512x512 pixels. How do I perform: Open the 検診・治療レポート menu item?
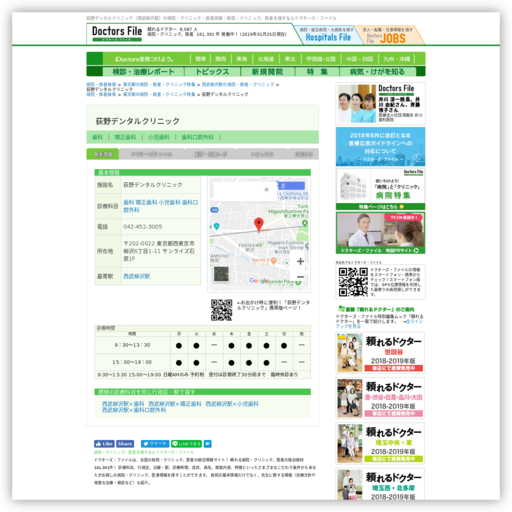[x=143, y=72]
